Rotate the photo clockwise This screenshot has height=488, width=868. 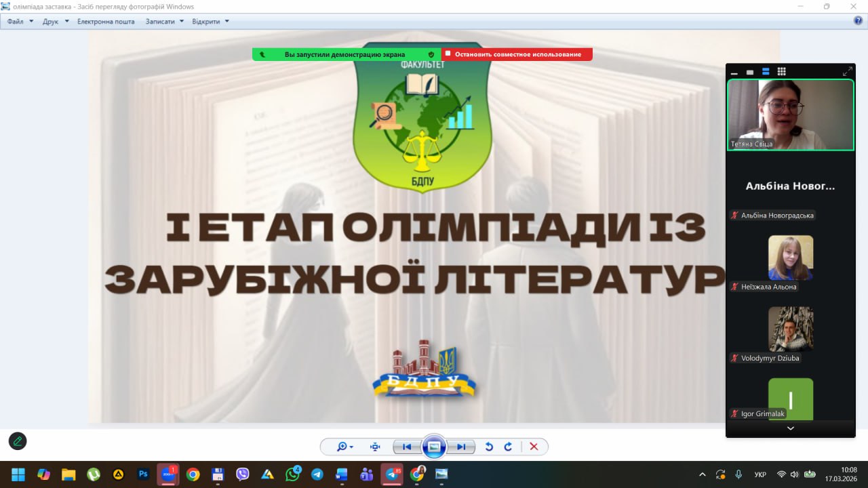[x=508, y=447]
